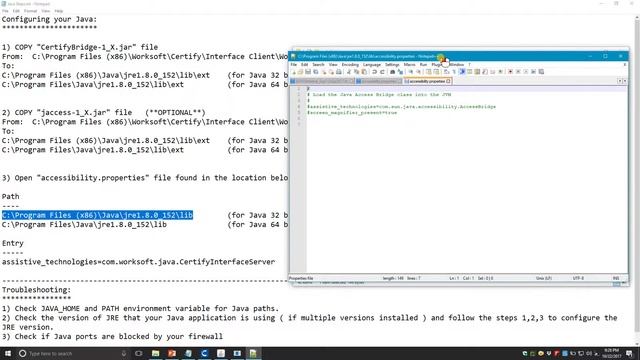Click the Copy icon in Notepad++ toolbar
Image resolution: width=640 pixels, height=360 pixels.
[x=356, y=72]
